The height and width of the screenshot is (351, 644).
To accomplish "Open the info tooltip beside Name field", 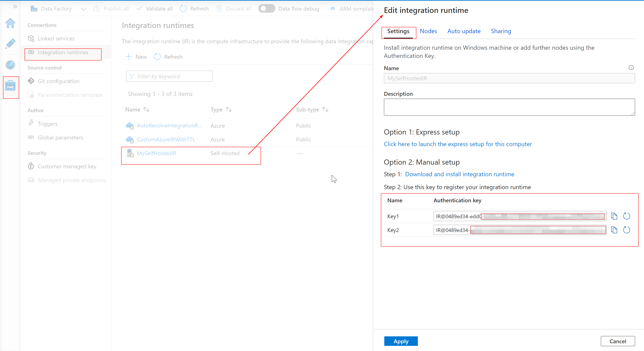I will 631,68.
